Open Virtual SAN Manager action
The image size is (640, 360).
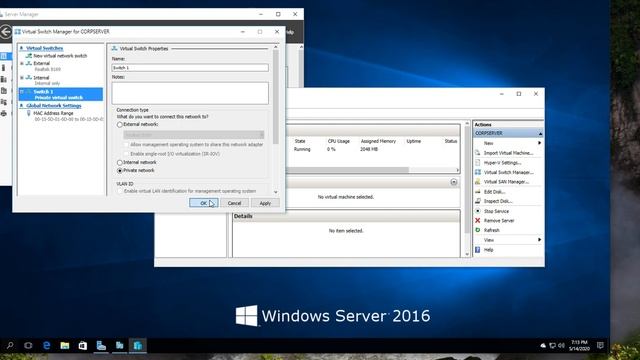(506, 182)
